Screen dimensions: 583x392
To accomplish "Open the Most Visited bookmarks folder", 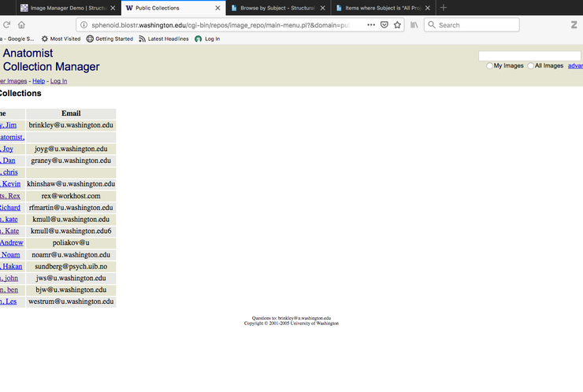I will pos(61,39).
